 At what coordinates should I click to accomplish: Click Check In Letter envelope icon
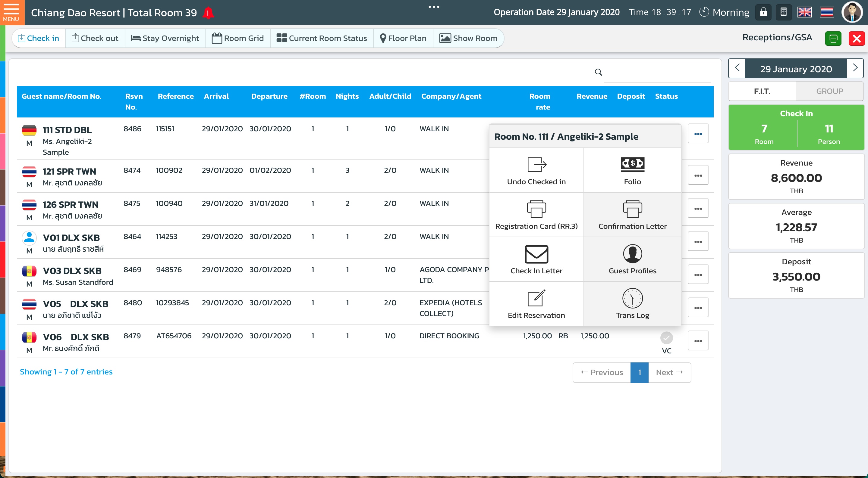pos(536,254)
